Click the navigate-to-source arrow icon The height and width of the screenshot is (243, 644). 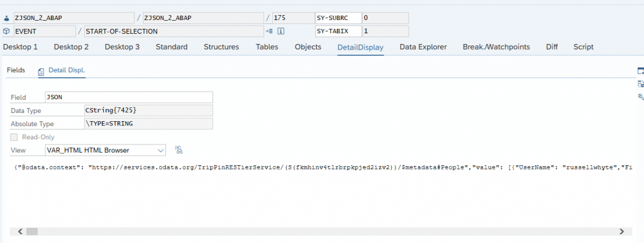(269, 31)
